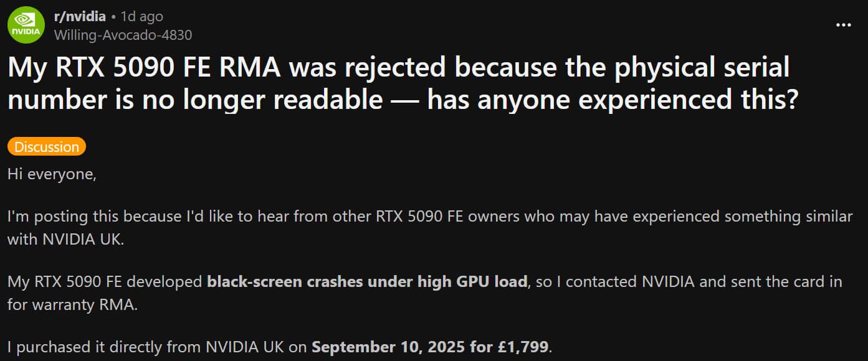Click the sentence mentioning 'with NVIDIA UK.'
This screenshot has height=361, width=868.
point(65,239)
